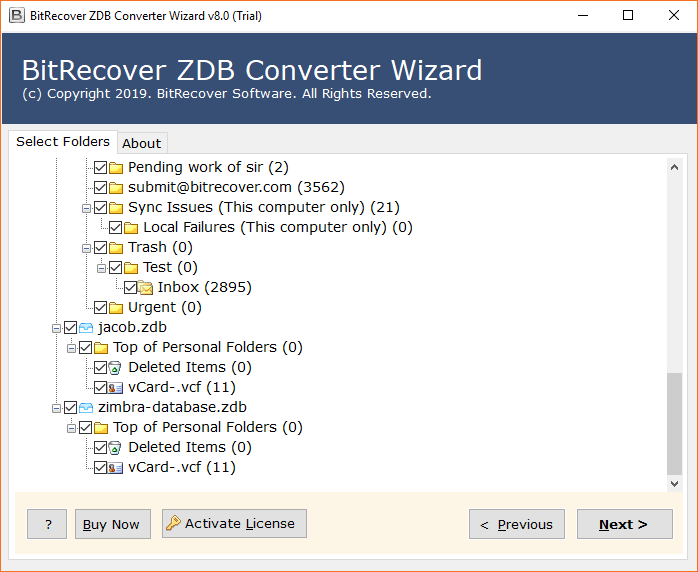Collapse Top of Personal Folders under jacob.zdb
The height and width of the screenshot is (572, 698).
coord(71,349)
